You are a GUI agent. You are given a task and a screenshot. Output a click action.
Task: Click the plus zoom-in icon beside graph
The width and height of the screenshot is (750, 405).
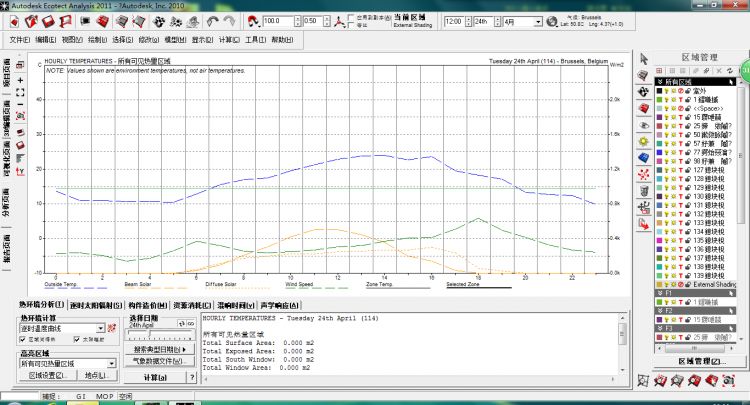coord(20,80)
